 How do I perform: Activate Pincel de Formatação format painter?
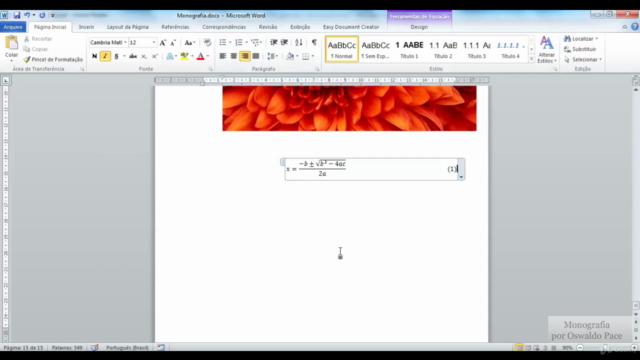point(53,60)
